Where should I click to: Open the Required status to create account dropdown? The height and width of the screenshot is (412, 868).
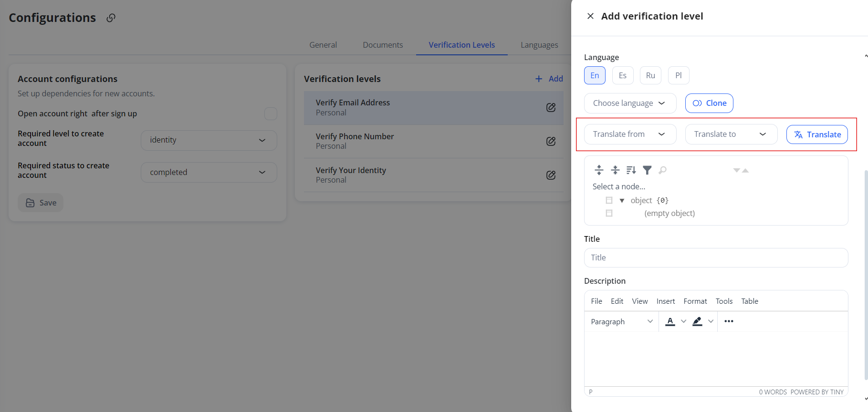tap(209, 172)
